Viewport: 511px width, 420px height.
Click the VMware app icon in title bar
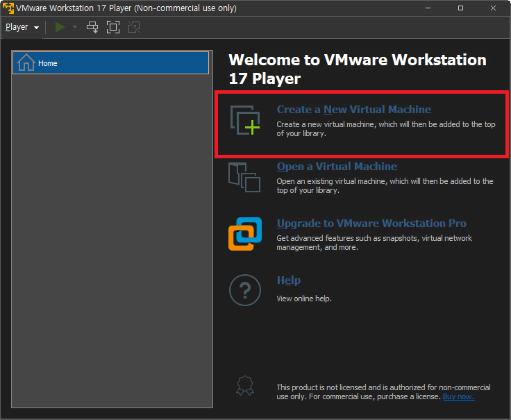[8, 8]
